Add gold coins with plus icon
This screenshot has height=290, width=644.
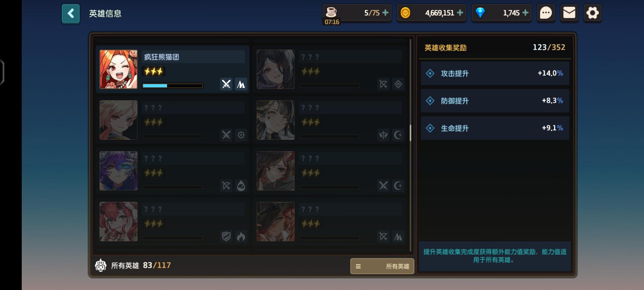click(x=460, y=13)
